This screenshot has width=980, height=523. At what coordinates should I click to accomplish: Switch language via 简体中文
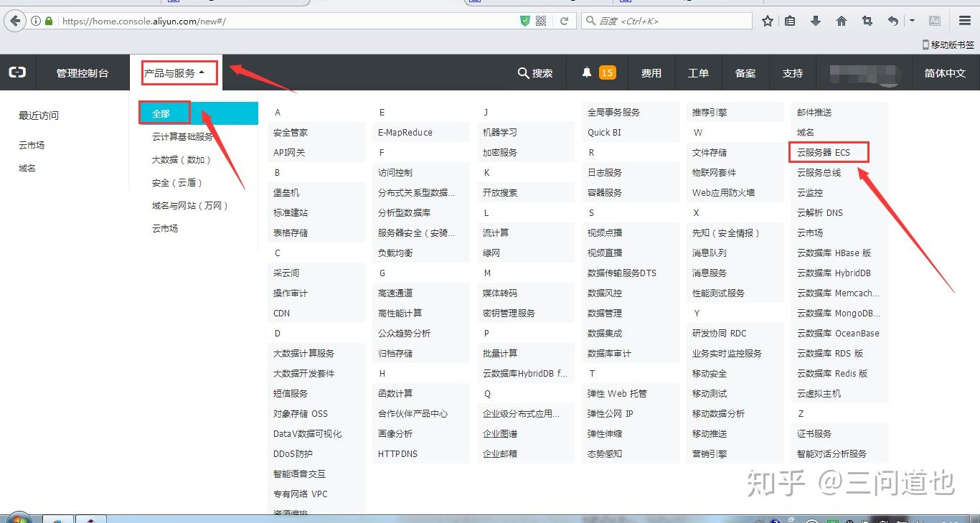tap(945, 73)
